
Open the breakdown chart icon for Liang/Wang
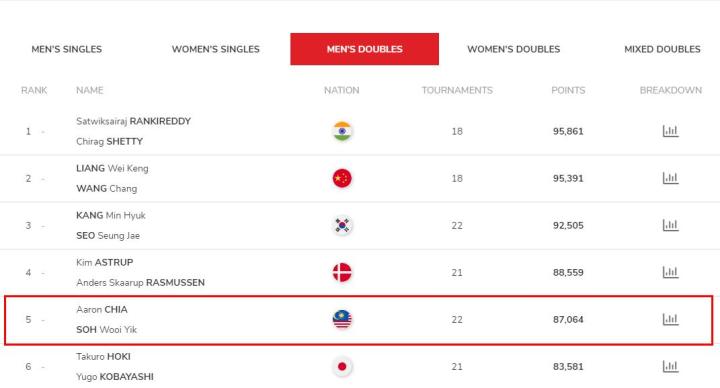point(670,178)
